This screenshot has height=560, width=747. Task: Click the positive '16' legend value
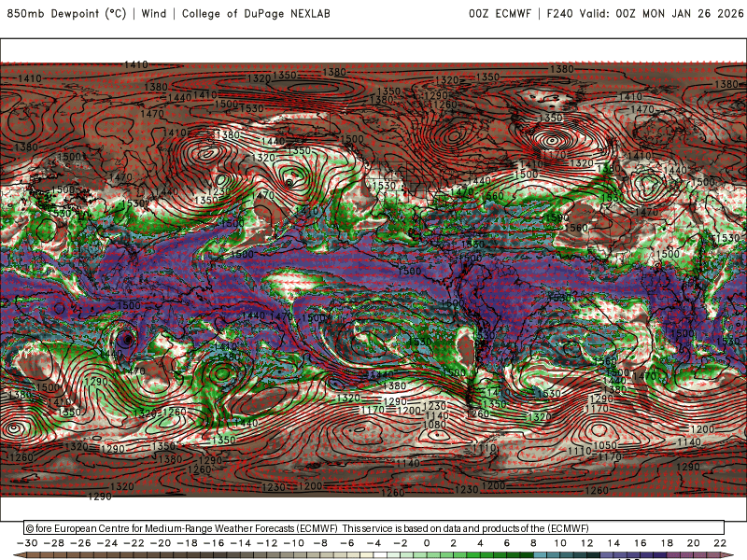tap(641, 543)
